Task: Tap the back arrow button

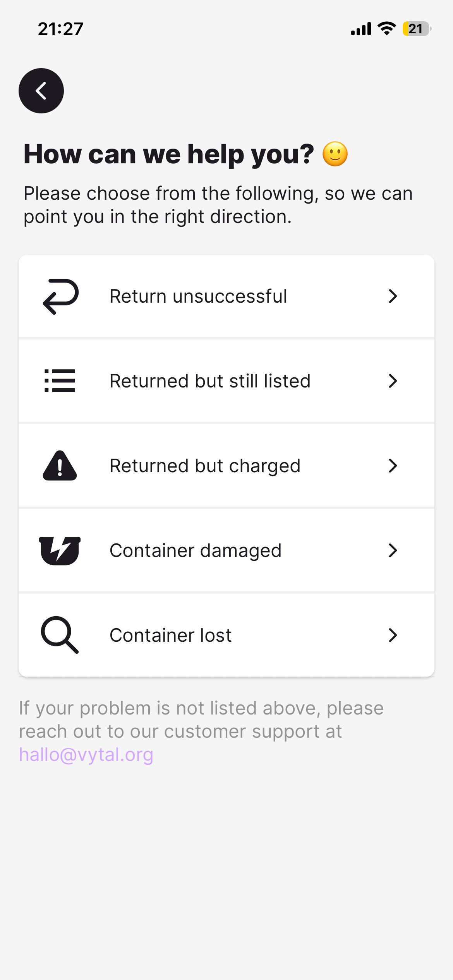Action: pyautogui.click(x=41, y=91)
